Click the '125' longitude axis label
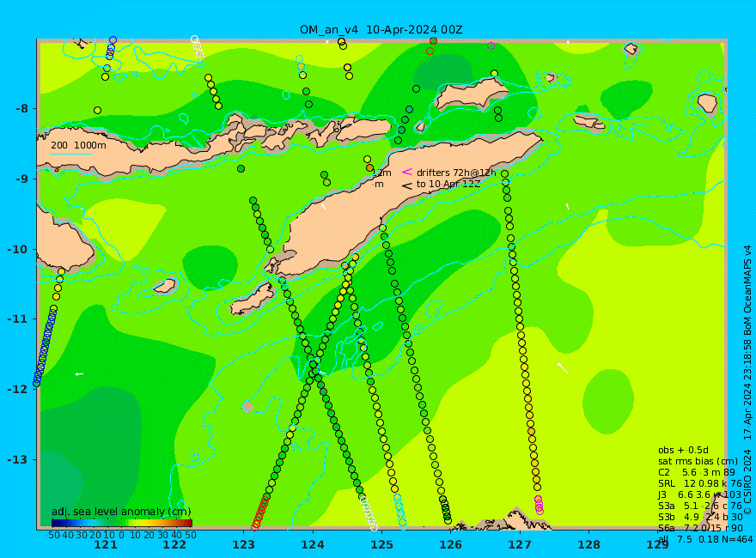The image size is (756, 558). tap(381, 544)
